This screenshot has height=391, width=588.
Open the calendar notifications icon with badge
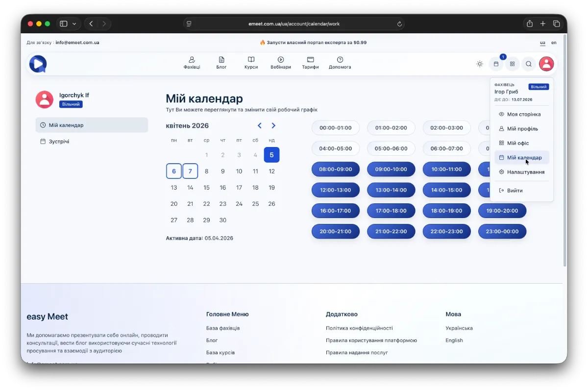pos(496,64)
